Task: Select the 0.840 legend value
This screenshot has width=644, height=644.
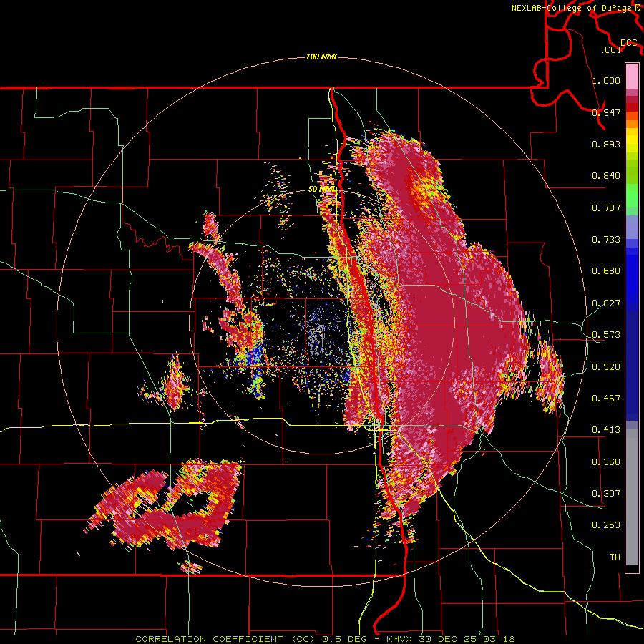Action: click(606, 176)
